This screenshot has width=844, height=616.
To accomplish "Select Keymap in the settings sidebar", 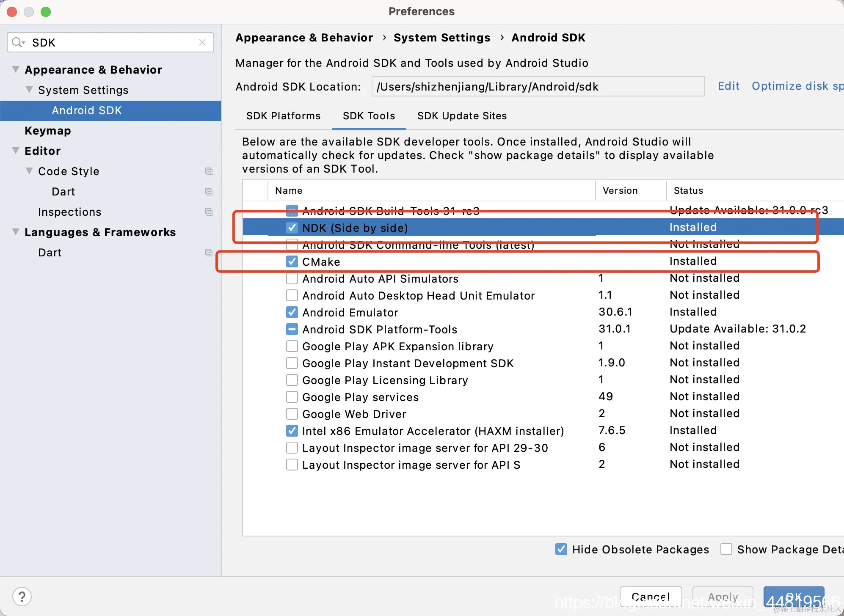I will pos(48,131).
